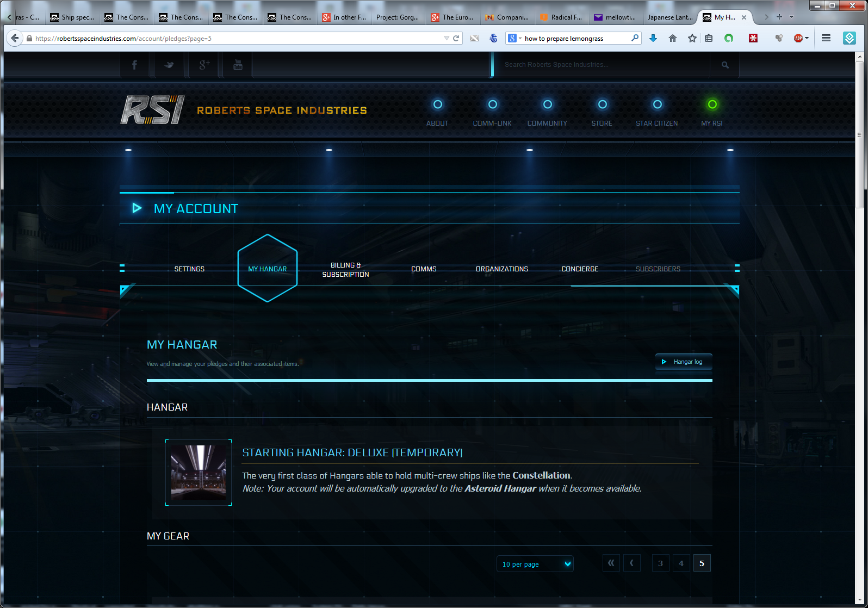Switch to the Project: Gorg... tab
This screenshot has width=868, height=608.
pos(398,17)
